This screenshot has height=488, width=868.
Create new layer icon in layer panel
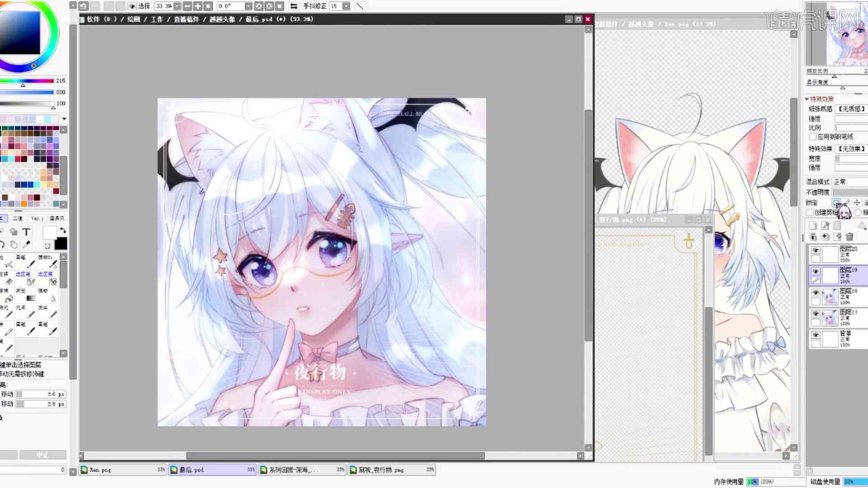(x=813, y=225)
